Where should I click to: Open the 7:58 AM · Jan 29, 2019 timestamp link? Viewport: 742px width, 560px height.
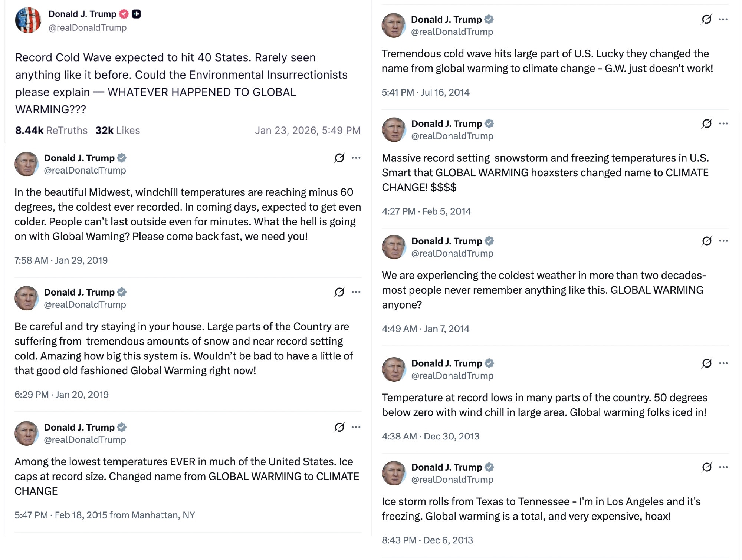(x=61, y=260)
